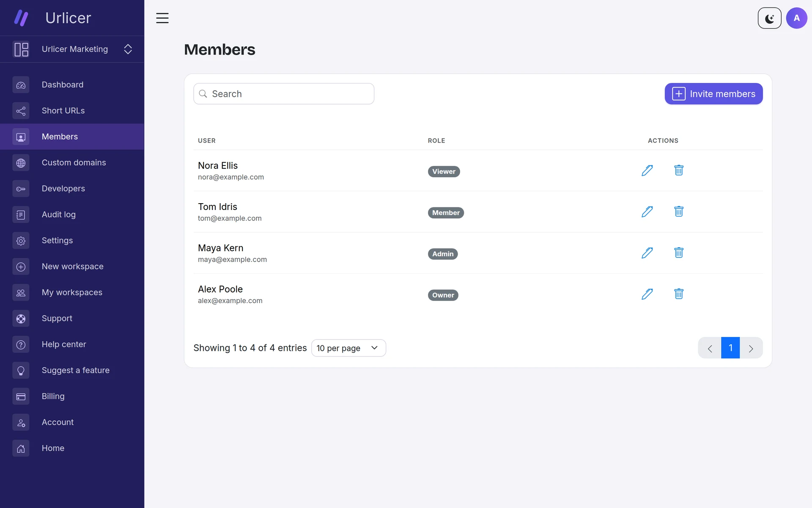Viewport: 812px width, 508px height.
Task: Click the Urlicer logo icon
Action: (21, 18)
